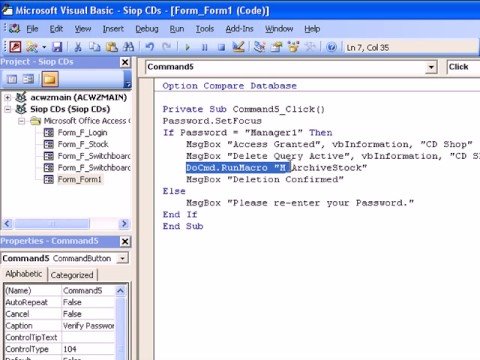Click the Caption property value
The image size is (480, 360).
(x=88, y=326)
